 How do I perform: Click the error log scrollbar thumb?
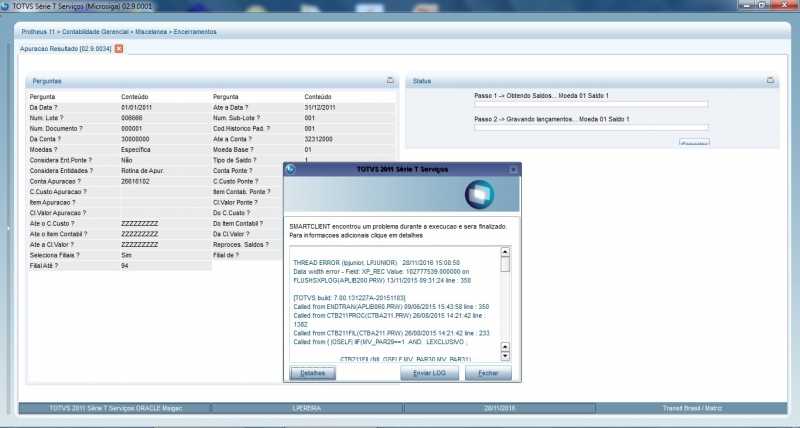coord(505,264)
